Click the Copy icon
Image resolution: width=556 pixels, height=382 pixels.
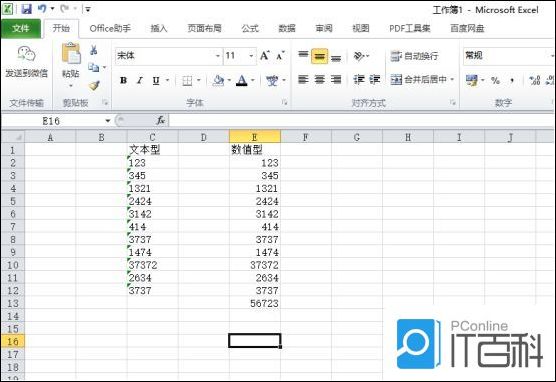(x=94, y=67)
